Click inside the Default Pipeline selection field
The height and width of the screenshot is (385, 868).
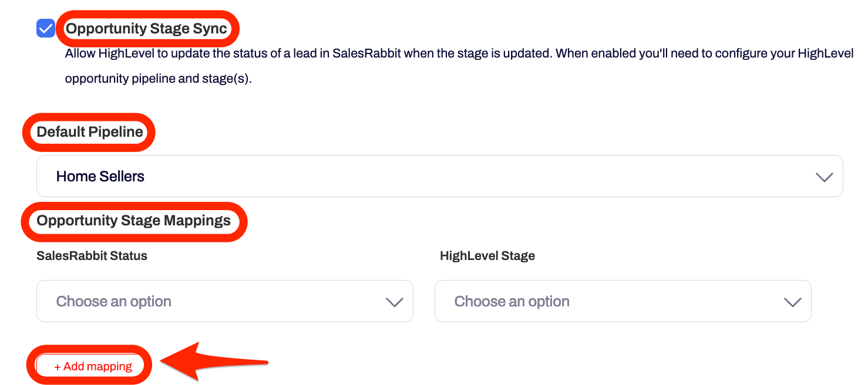click(x=439, y=175)
